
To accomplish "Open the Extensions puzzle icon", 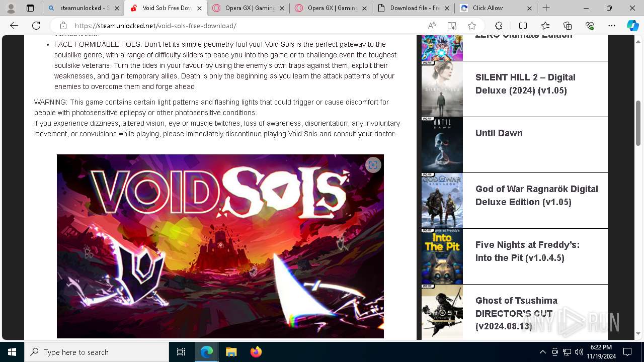I will (x=499, y=26).
